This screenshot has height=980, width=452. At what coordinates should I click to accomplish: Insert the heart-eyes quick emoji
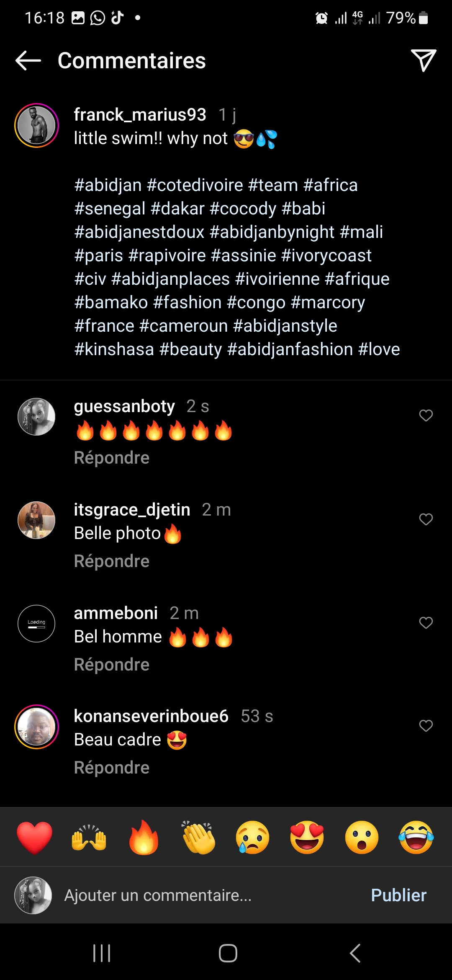pos(307,838)
